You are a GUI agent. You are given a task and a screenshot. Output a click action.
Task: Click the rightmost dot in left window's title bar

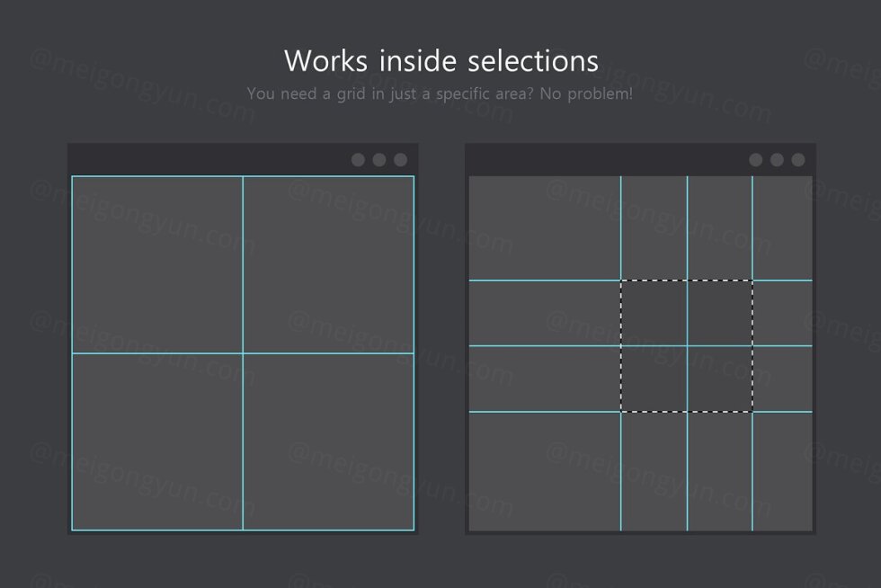click(x=401, y=160)
